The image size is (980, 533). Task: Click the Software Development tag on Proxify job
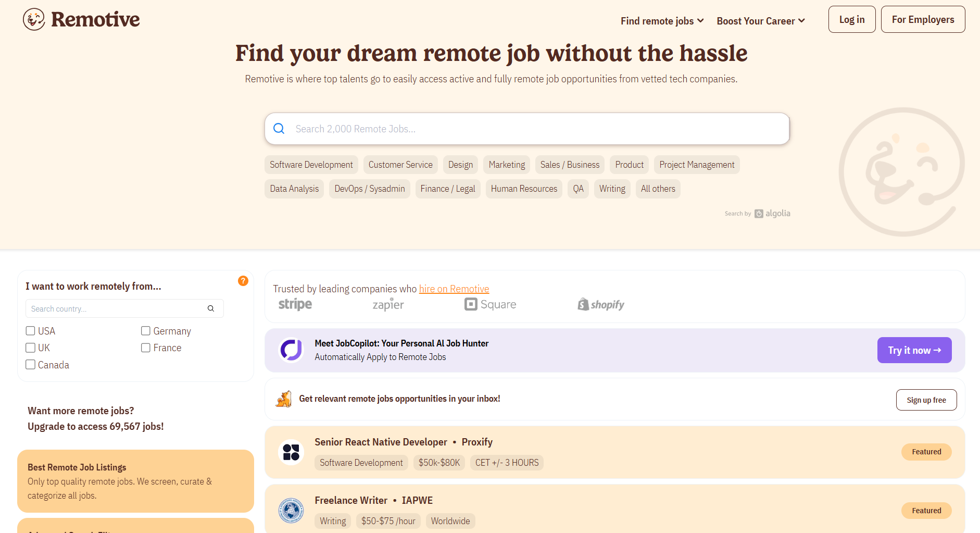point(361,463)
